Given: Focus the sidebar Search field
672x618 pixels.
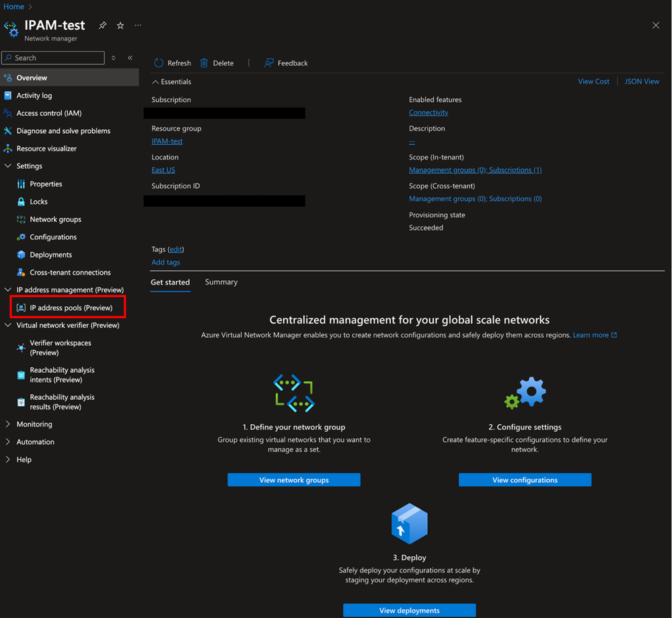Looking at the screenshot, I should tap(53, 58).
